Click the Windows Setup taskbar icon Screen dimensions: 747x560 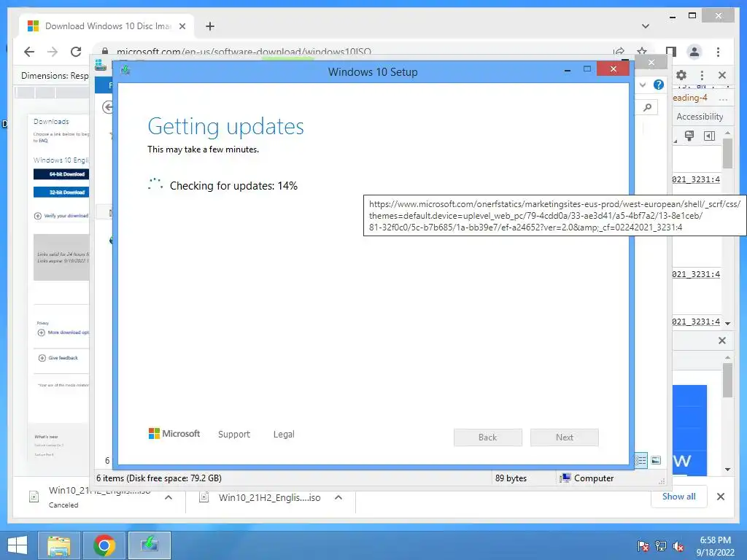click(x=150, y=545)
